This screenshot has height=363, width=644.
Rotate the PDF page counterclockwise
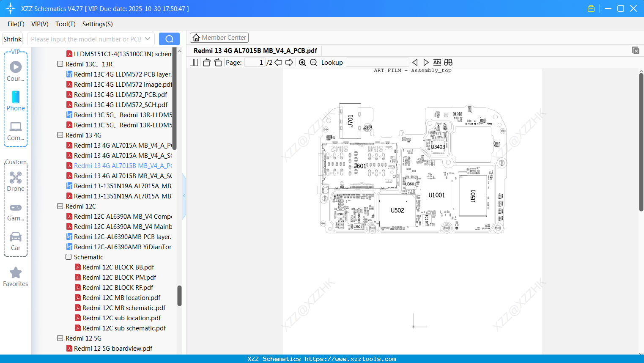tap(206, 62)
